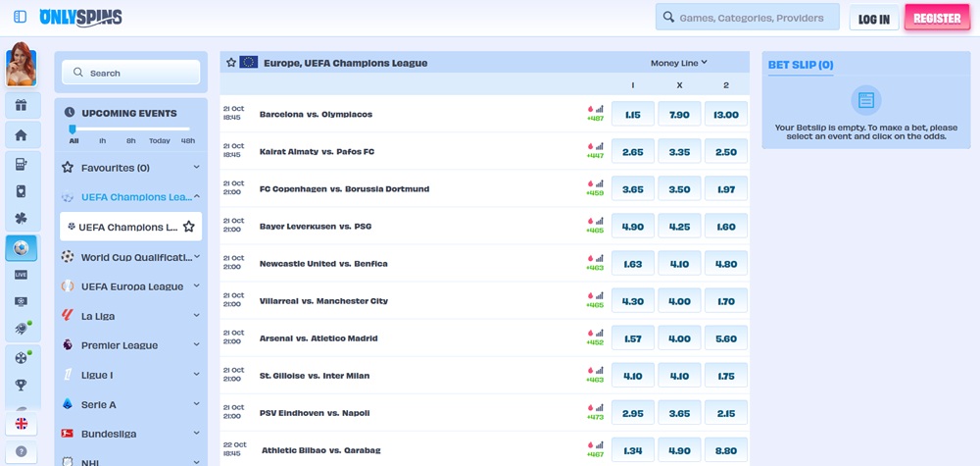Pick Inter Milan win at 1.75
The image size is (980, 466).
726,376
